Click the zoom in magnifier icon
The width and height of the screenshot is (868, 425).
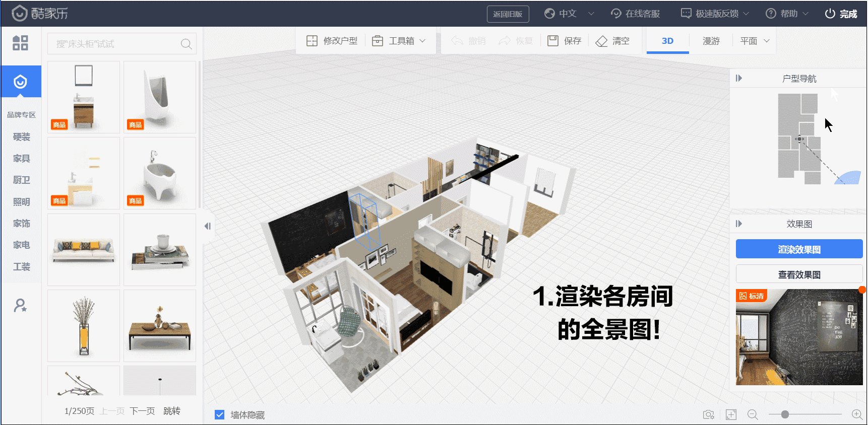pyautogui.click(x=856, y=414)
